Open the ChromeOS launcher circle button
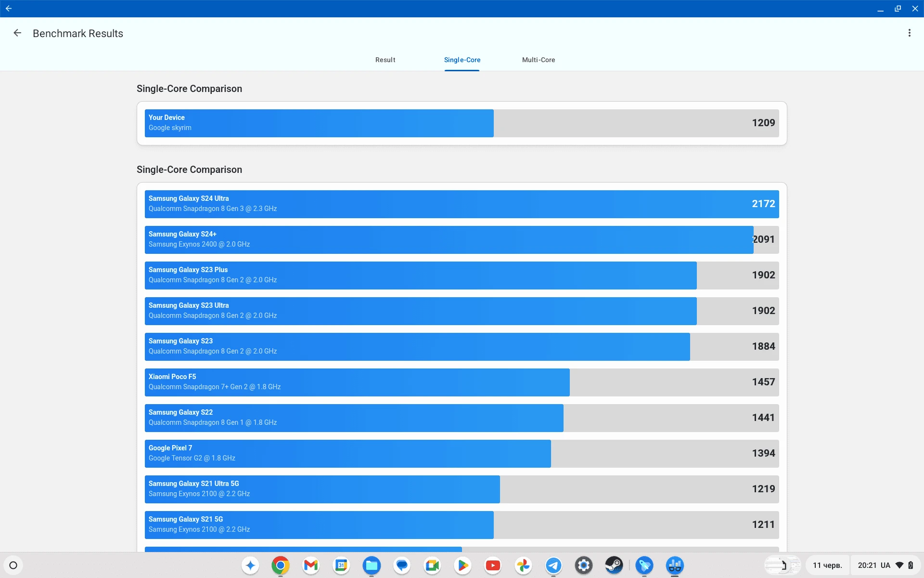The width and height of the screenshot is (924, 578). tap(13, 565)
